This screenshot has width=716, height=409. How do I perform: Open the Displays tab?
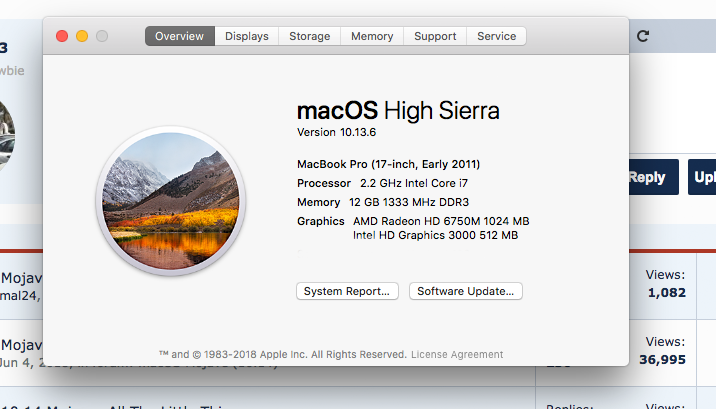pos(247,36)
